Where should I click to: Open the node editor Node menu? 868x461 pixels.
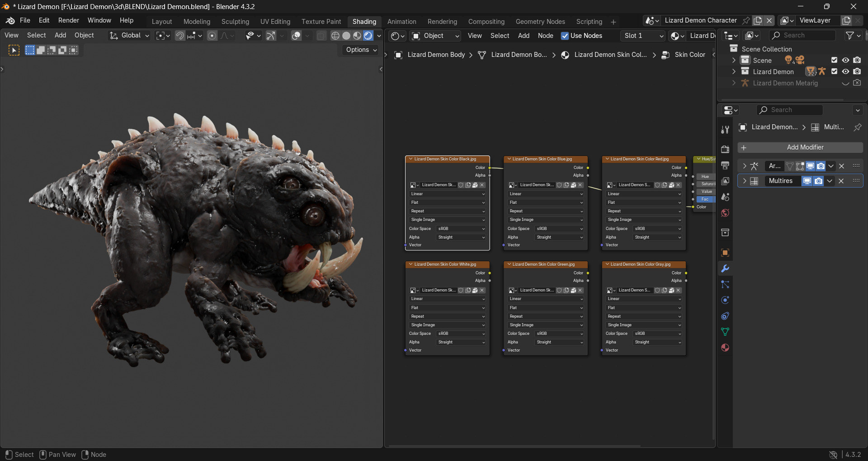tap(545, 36)
